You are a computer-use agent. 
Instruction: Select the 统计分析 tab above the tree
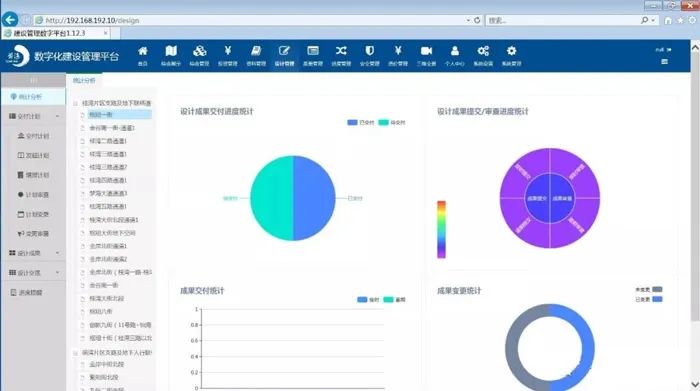[x=84, y=80]
